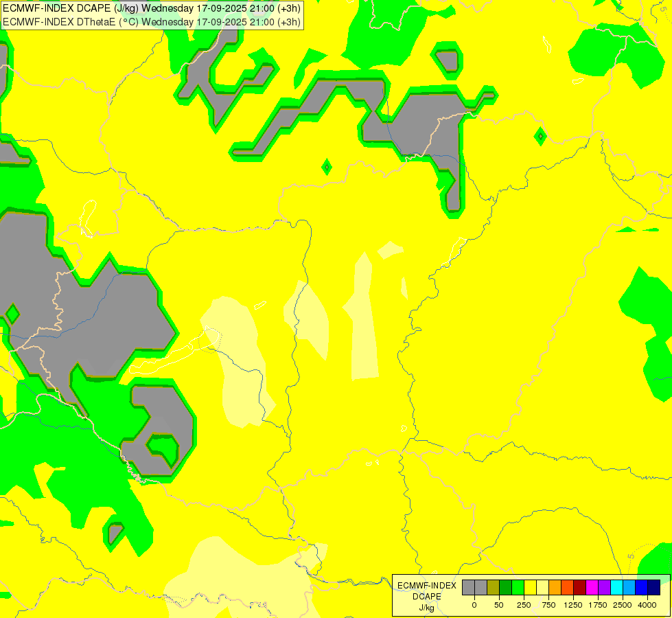Click the legend value 0
The image size is (672, 618).
(x=474, y=605)
